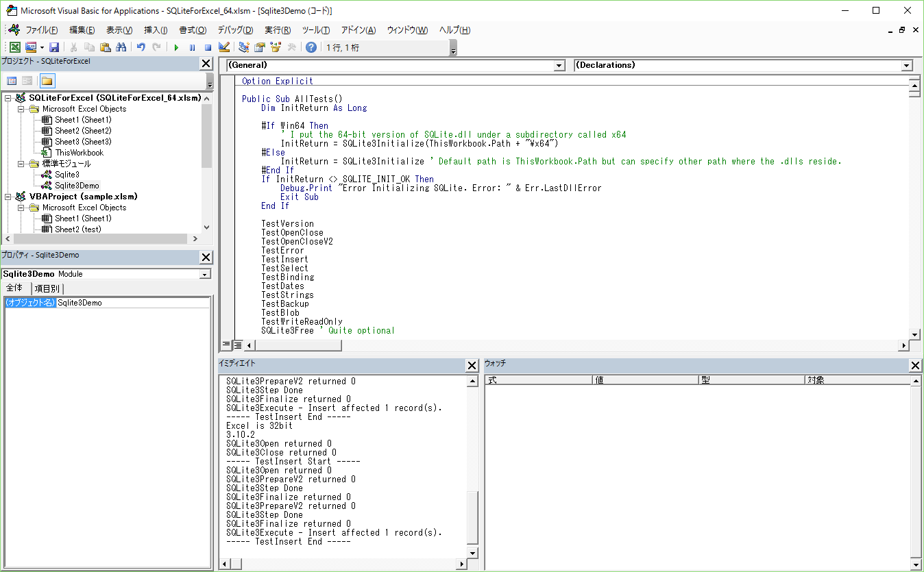Viewport: 924px width, 572px height.
Task: Run the macro with the green Run icon
Action: (x=176, y=47)
